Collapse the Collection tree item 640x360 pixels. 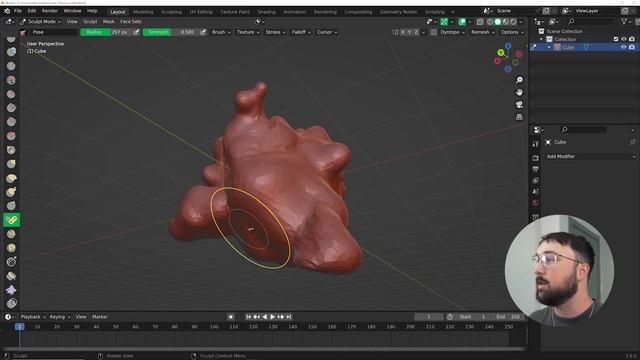[542, 39]
